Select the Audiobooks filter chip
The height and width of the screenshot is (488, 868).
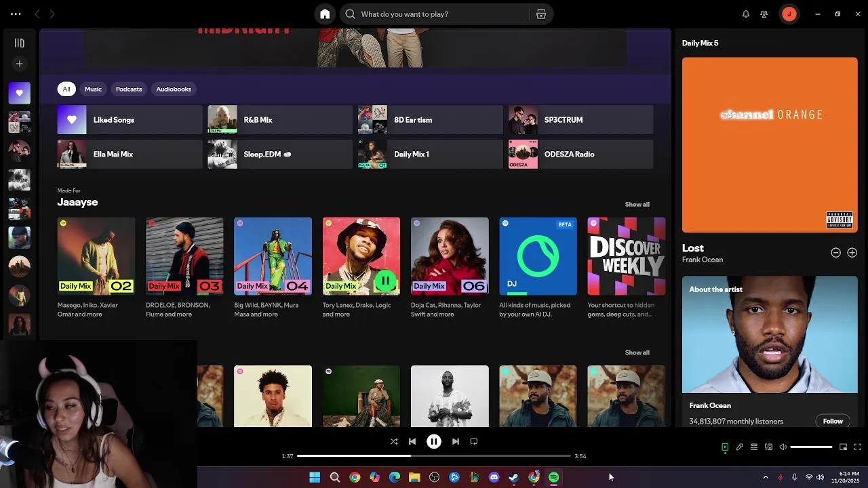[174, 89]
